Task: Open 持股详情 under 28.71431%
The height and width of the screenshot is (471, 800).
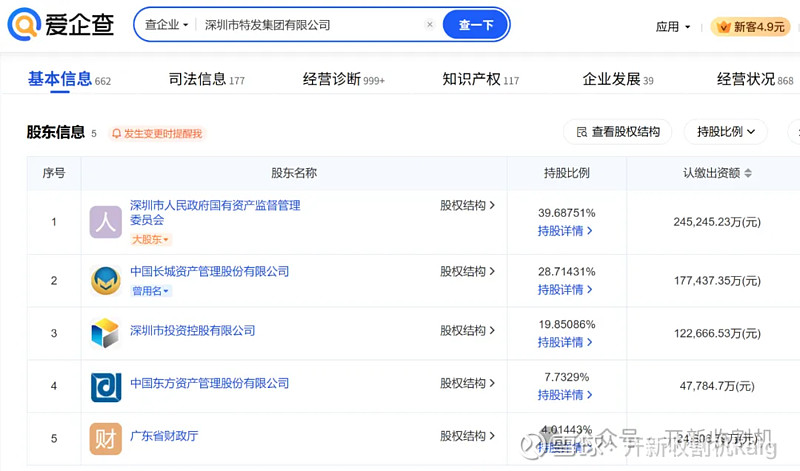Action: click(565, 290)
